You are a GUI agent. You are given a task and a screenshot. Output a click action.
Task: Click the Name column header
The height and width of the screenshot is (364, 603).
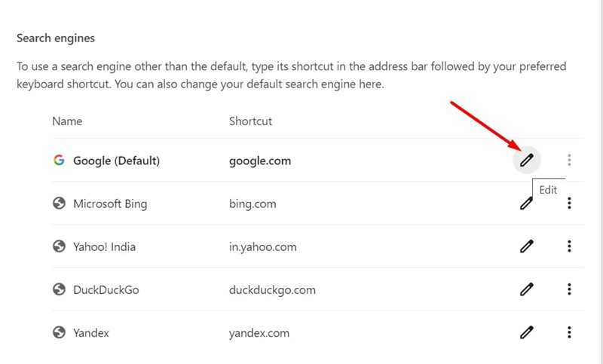67,121
